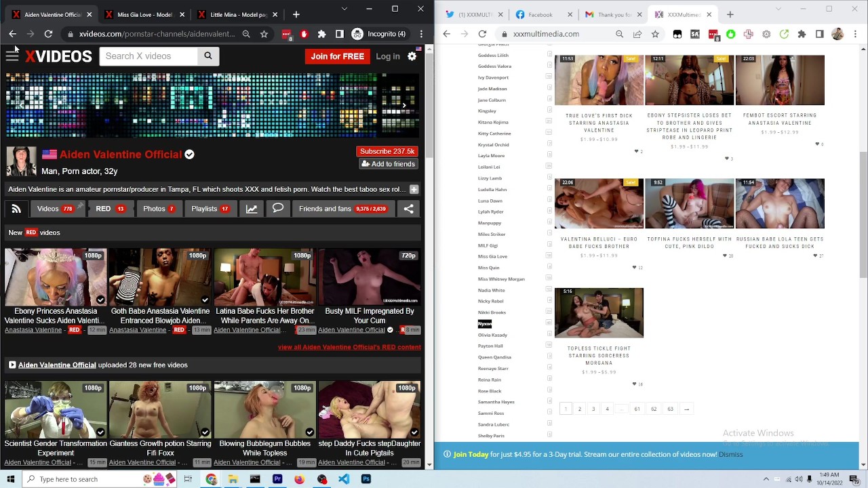Viewport: 868px width, 488px height.
Task: Open the comment bubble tab on the profile
Action: (x=278, y=208)
